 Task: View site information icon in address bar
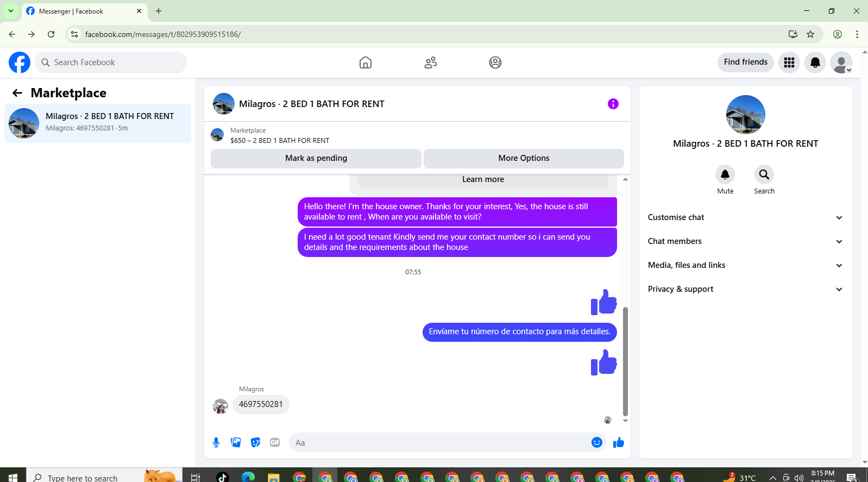point(74,34)
